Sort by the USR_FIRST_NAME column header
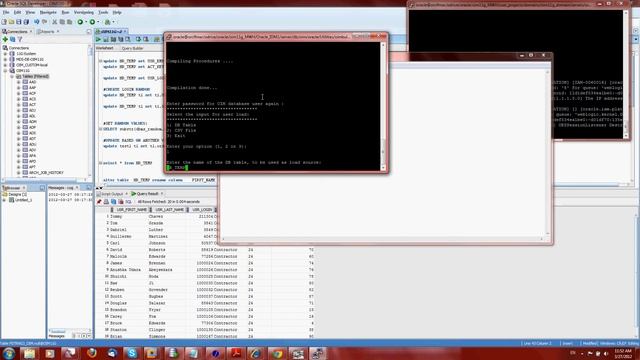The image size is (640, 360). click(131, 210)
